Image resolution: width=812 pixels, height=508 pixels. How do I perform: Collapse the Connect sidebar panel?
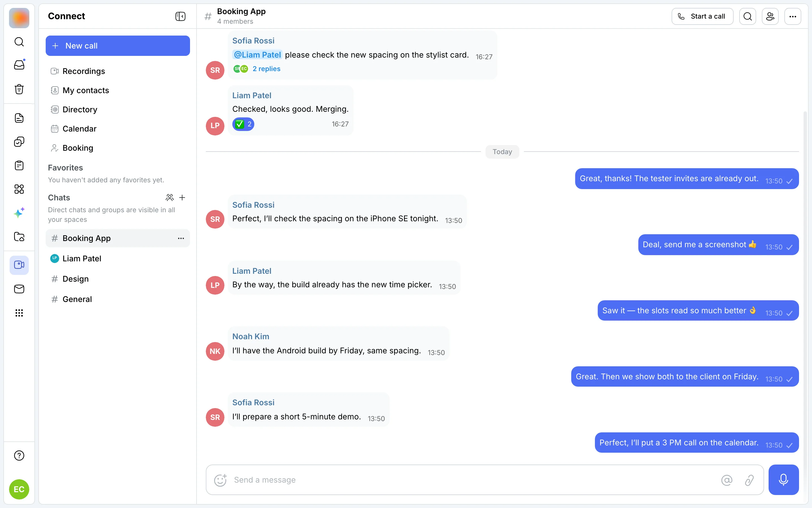(180, 16)
